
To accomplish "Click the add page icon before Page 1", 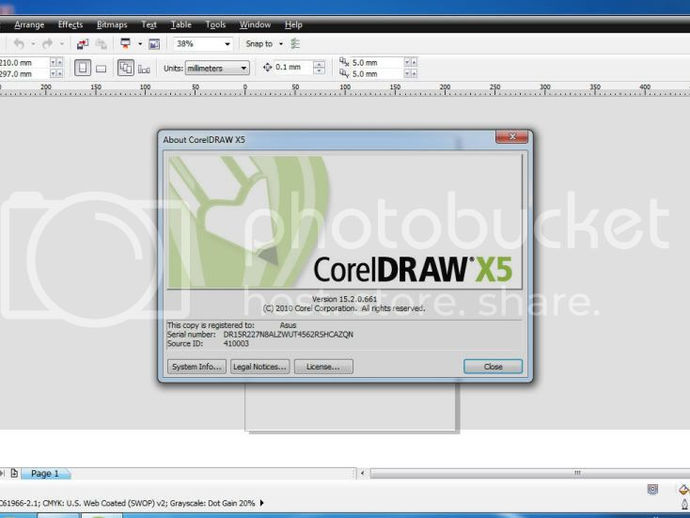I will coord(14,473).
